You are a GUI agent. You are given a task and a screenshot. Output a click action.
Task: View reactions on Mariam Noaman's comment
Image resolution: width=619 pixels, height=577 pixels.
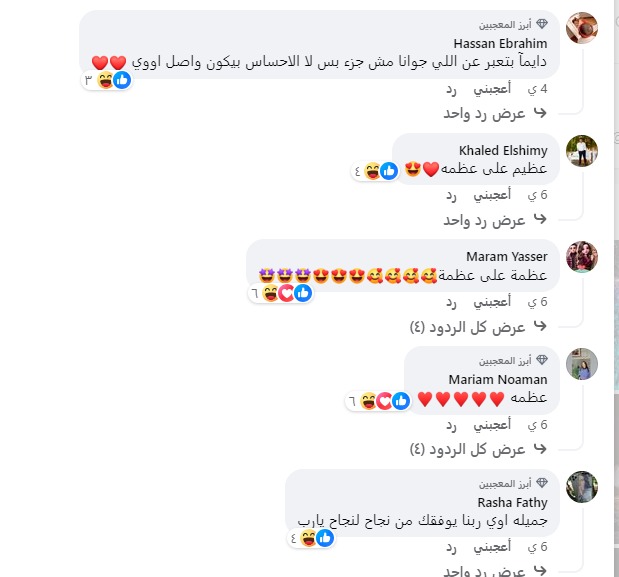pyautogui.click(x=378, y=401)
